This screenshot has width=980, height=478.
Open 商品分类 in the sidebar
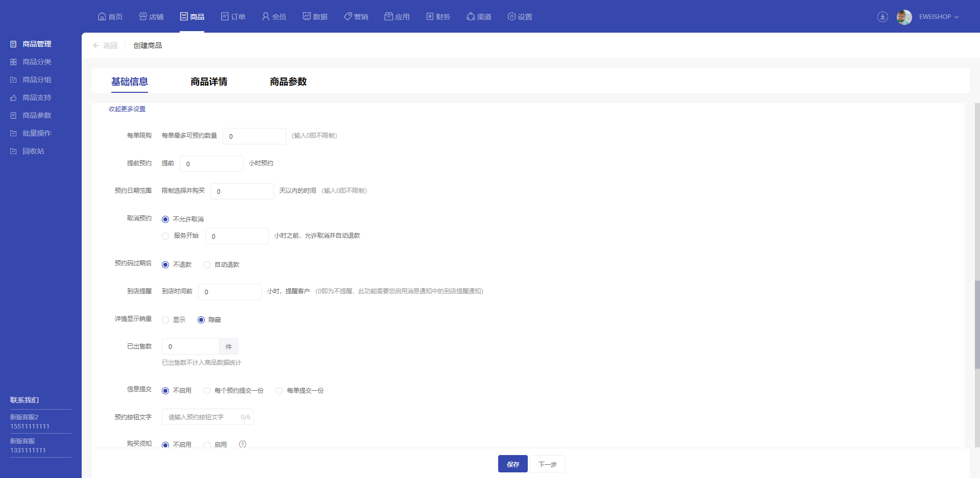(x=37, y=62)
